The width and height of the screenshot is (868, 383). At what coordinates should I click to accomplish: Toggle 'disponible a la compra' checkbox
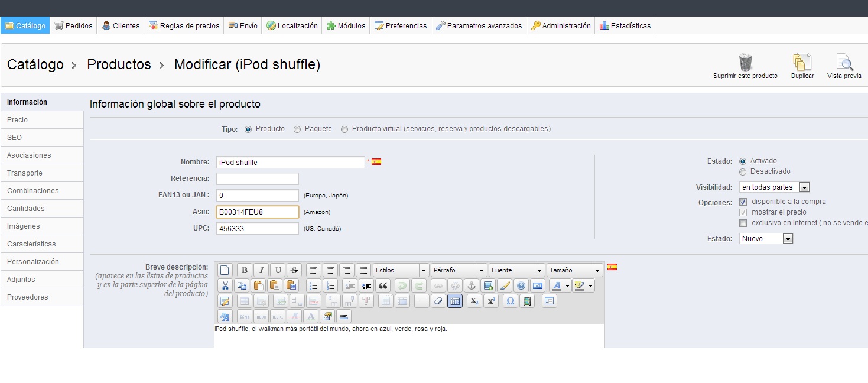[743, 202]
